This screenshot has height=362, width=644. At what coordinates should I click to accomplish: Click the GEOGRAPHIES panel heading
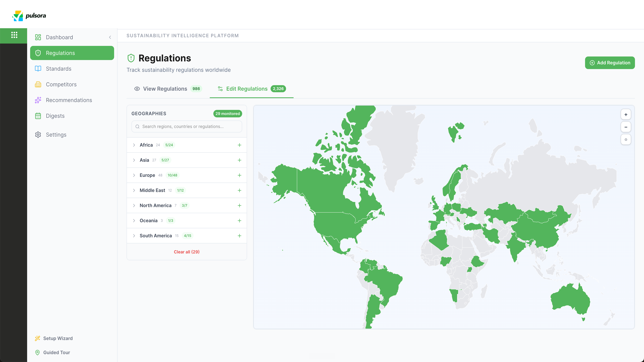[x=149, y=114]
